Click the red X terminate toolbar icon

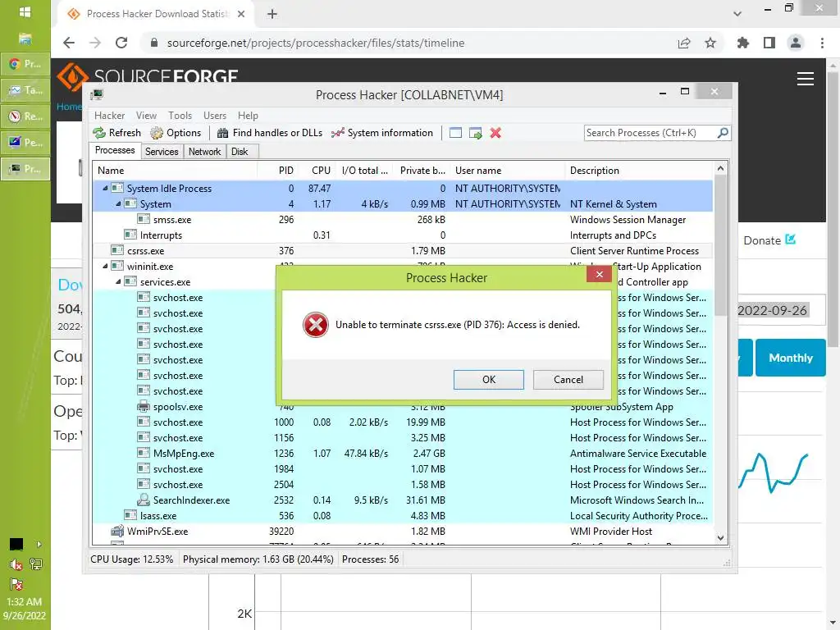(x=495, y=133)
